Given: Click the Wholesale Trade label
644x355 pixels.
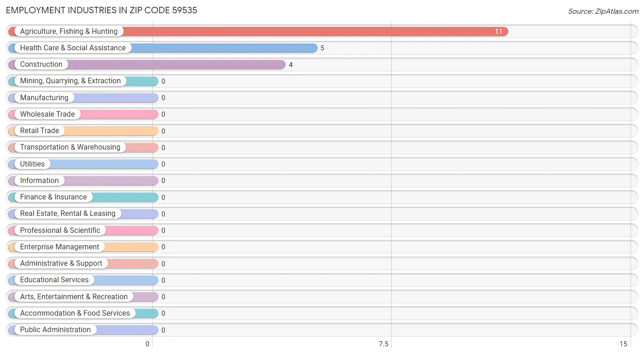Looking at the screenshot, I should click(47, 114).
